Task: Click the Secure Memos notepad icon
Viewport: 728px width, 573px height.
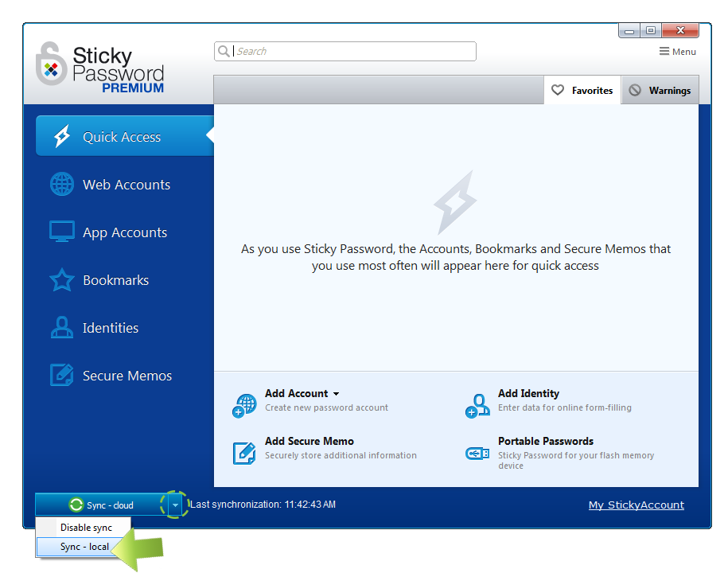Action: [x=62, y=375]
